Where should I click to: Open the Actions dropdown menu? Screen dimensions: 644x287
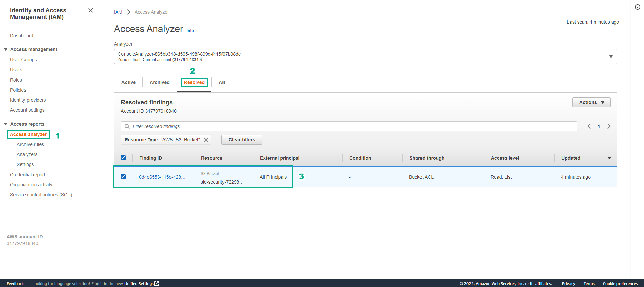coord(591,102)
